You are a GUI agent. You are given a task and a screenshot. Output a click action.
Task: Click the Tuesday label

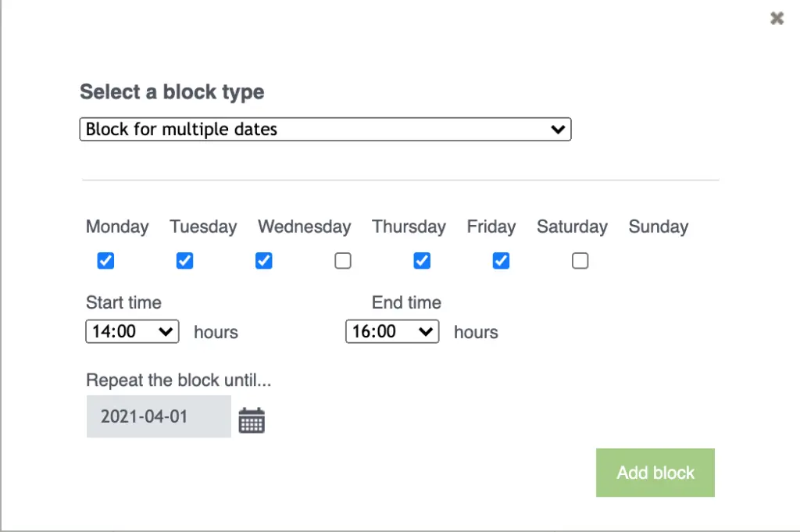pos(203,227)
